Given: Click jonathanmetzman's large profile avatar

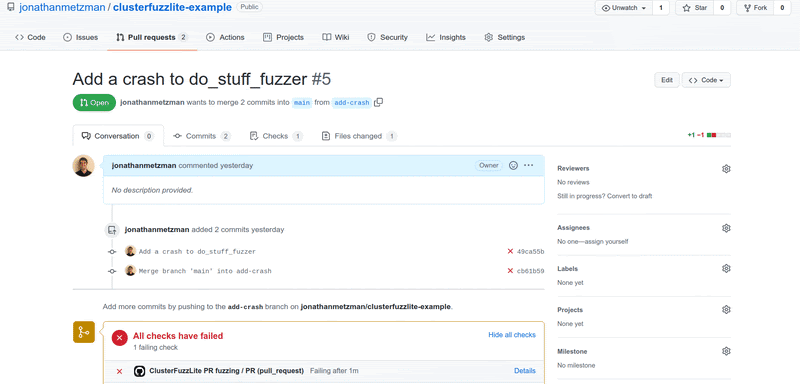Looking at the screenshot, I should tap(83, 166).
